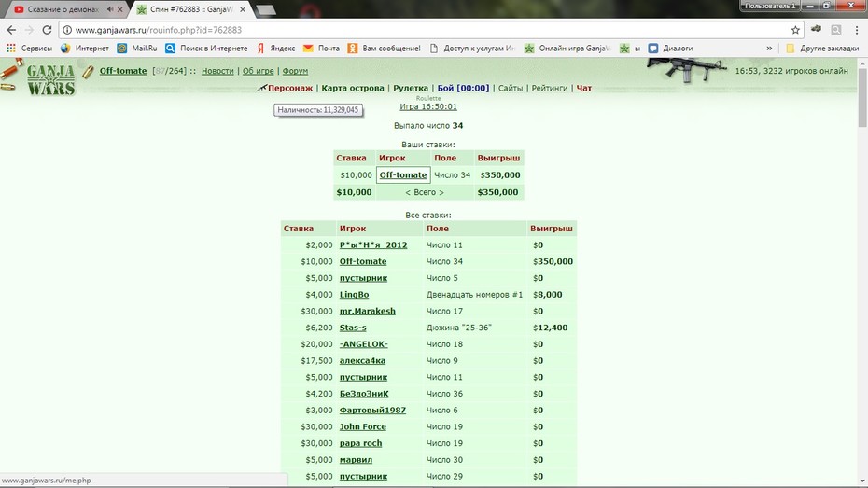The height and width of the screenshot is (488, 868).
Task: Open player LingBo profile
Action: 355,295
